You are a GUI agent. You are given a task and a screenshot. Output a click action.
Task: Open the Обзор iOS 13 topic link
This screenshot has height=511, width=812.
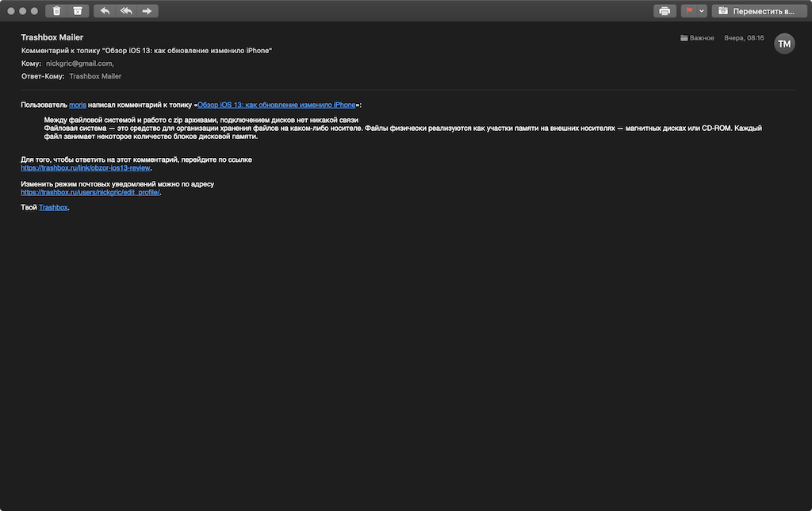277,105
